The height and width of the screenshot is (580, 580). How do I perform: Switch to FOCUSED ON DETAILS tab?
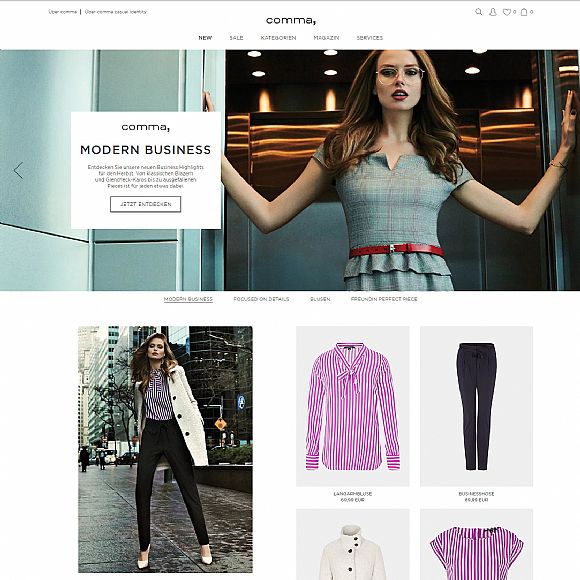(262, 299)
